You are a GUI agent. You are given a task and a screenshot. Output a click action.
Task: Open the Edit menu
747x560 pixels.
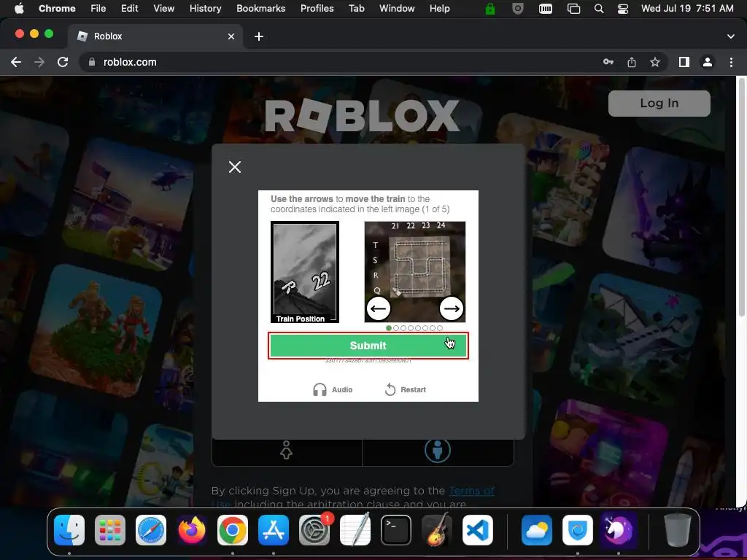coord(129,9)
